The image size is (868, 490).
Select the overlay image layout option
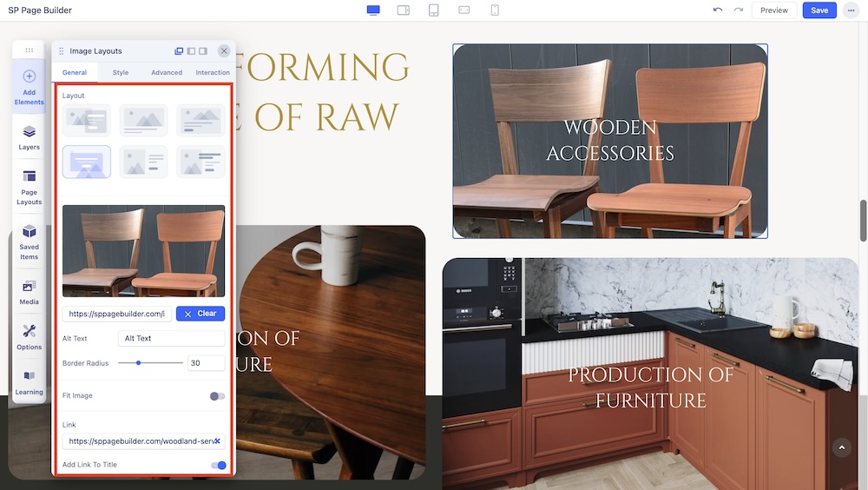click(87, 162)
